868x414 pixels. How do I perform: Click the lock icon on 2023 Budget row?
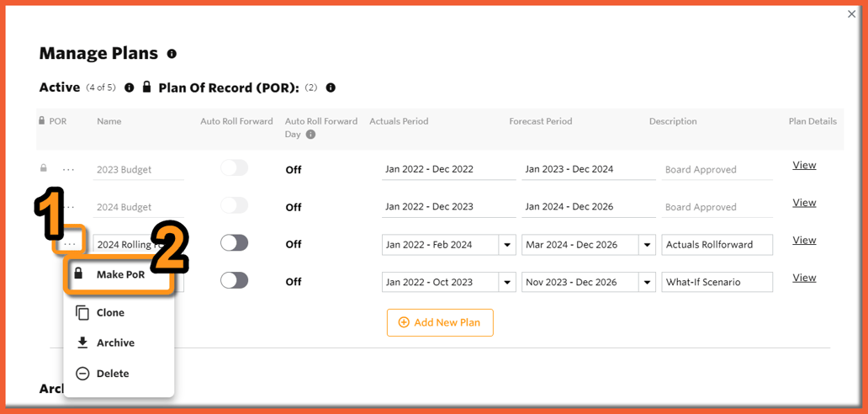coord(44,168)
